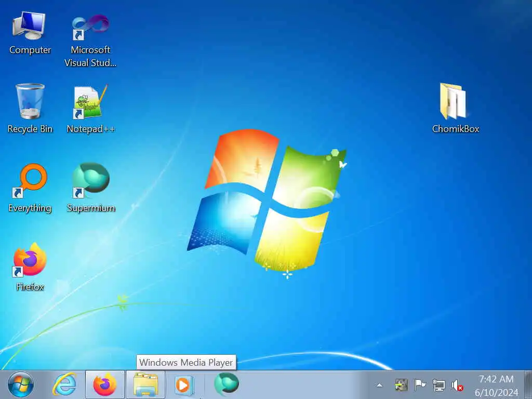
Task: Click the 'Firefox' desktop label text
Action: [x=30, y=287]
